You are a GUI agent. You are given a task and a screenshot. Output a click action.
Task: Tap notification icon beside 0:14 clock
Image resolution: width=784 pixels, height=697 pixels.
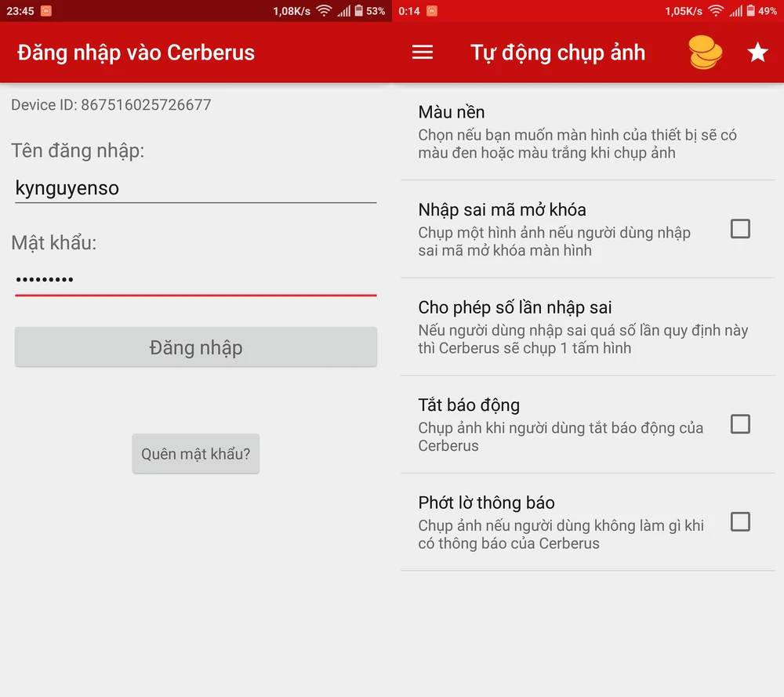point(432,11)
